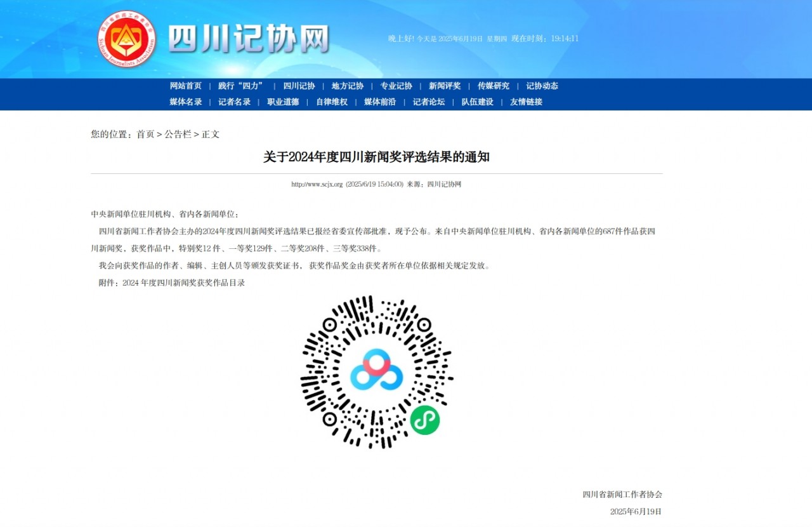Open 友情链接 links page
Screen dimensions: 812x527
[x=526, y=102]
